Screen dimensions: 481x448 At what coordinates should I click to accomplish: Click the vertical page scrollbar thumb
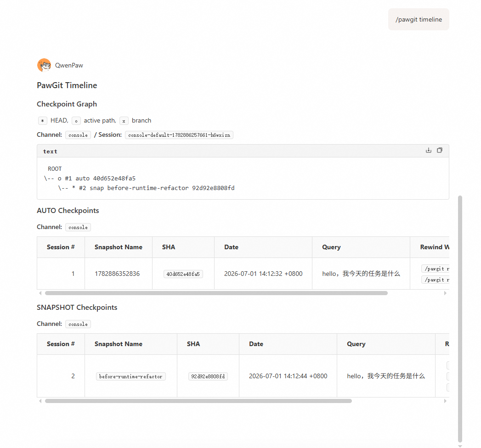click(x=460, y=319)
